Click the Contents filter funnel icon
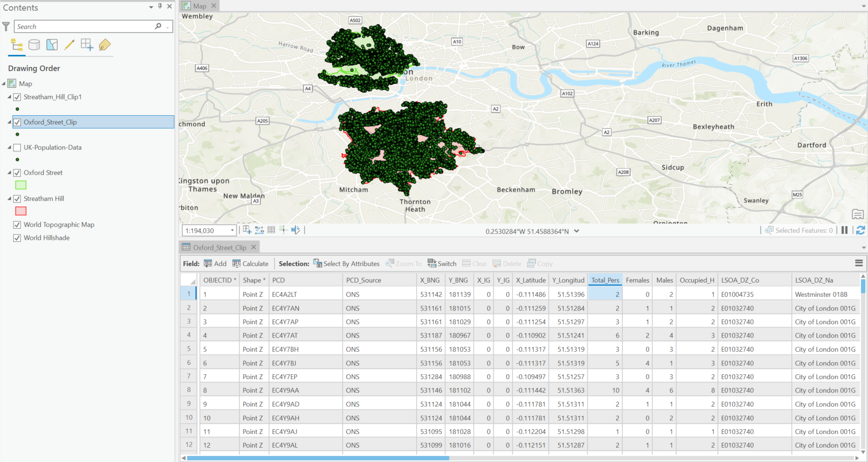This screenshot has width=868, height=462. 6,26
